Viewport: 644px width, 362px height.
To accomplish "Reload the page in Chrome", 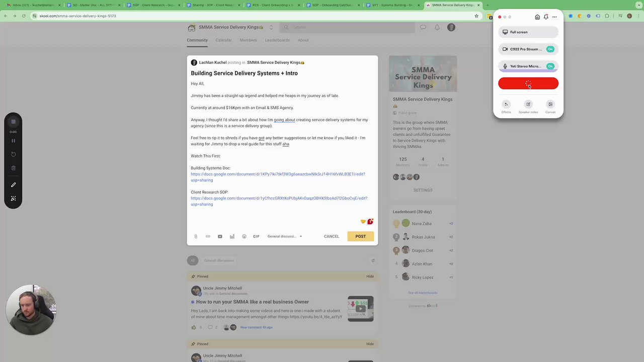I will 24,16.
